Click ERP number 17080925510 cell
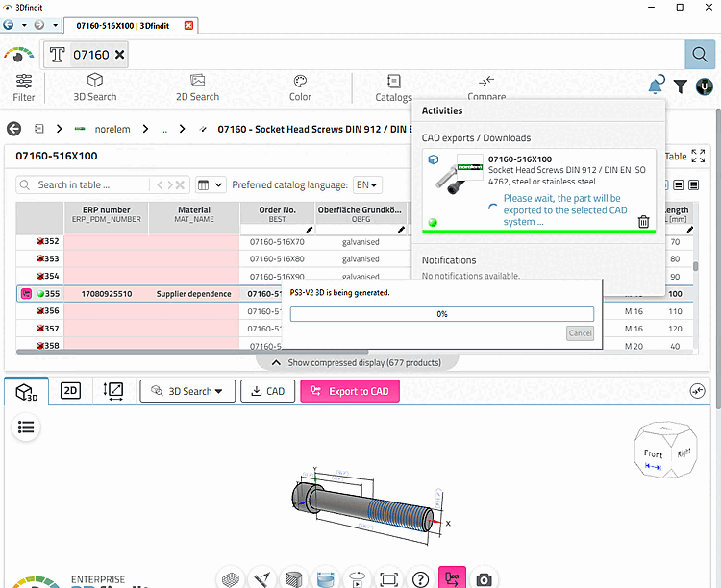 click(x=107, y=294)
